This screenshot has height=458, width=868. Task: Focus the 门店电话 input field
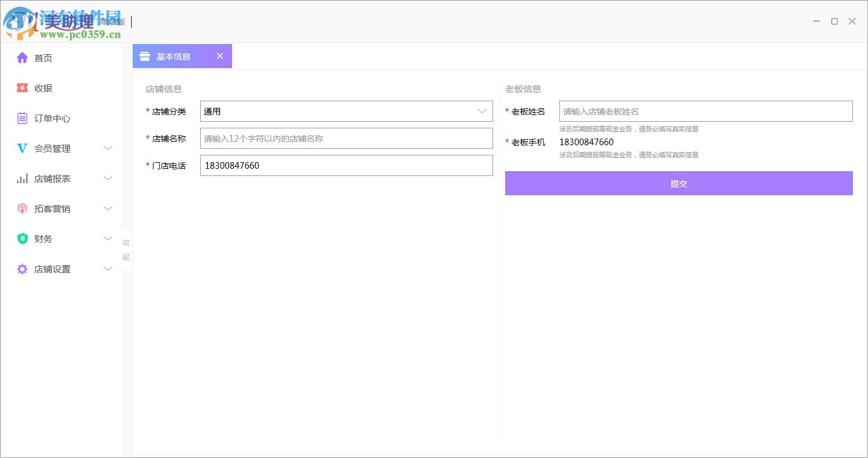tap(347, 166)
